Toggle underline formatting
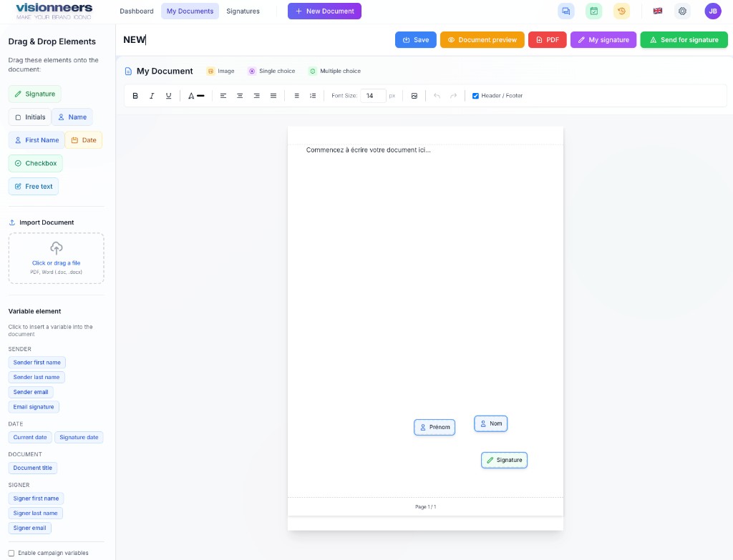This screenshot has width=733, height=560. (x=168, y=95)
